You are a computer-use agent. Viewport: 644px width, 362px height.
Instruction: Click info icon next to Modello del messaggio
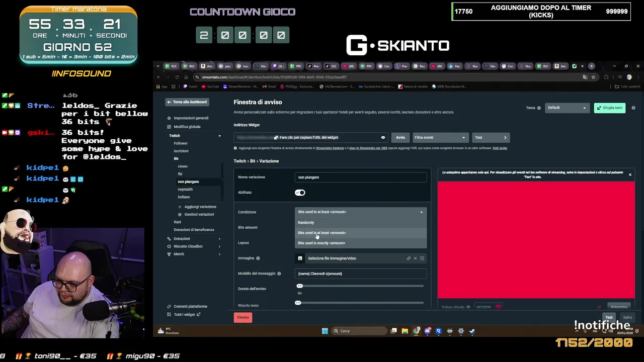[x=279, y=274]
